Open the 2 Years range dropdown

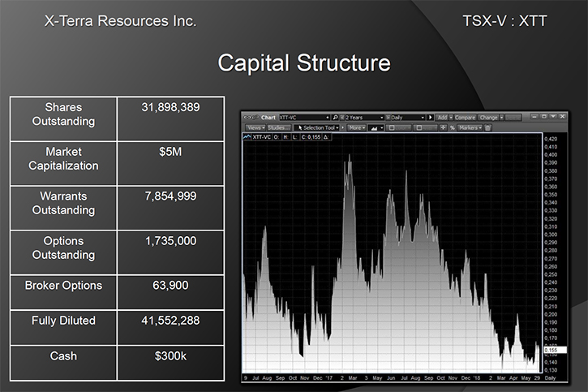(x=382, y=118)
